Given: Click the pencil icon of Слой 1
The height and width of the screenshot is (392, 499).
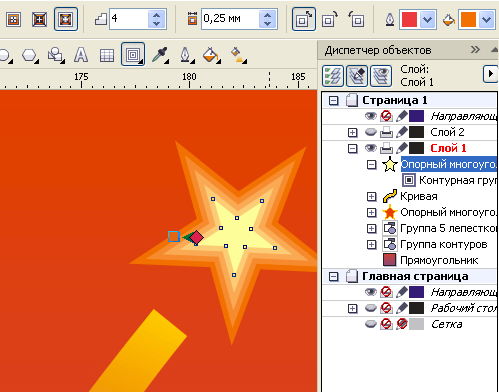Looking at the screenshot, I should tap(402, 148).
